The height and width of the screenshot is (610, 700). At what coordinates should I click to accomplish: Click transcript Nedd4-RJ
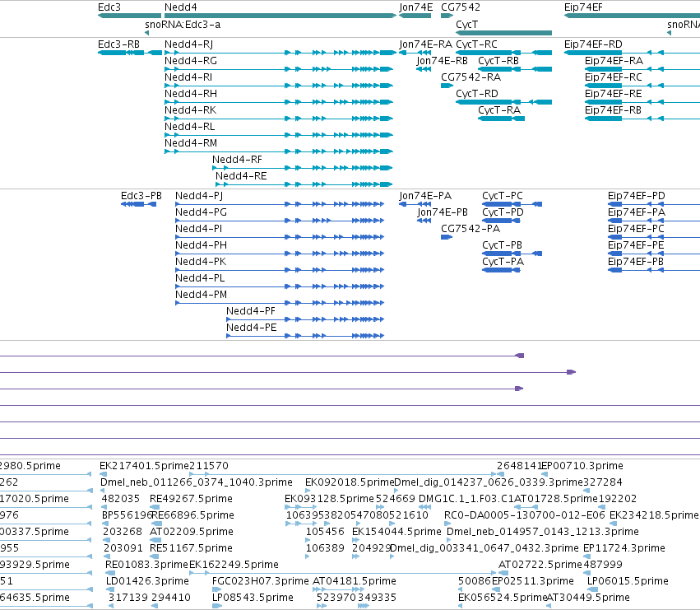280,53
